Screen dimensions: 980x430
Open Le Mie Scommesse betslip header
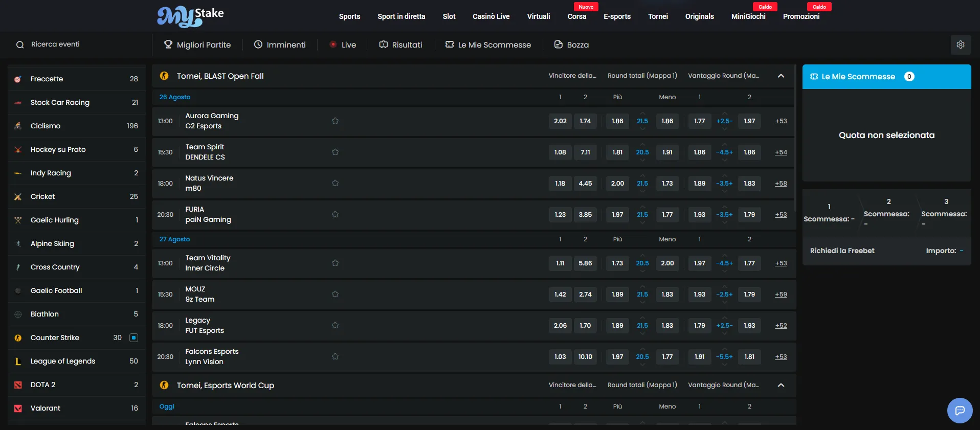(x=886, y=77)
